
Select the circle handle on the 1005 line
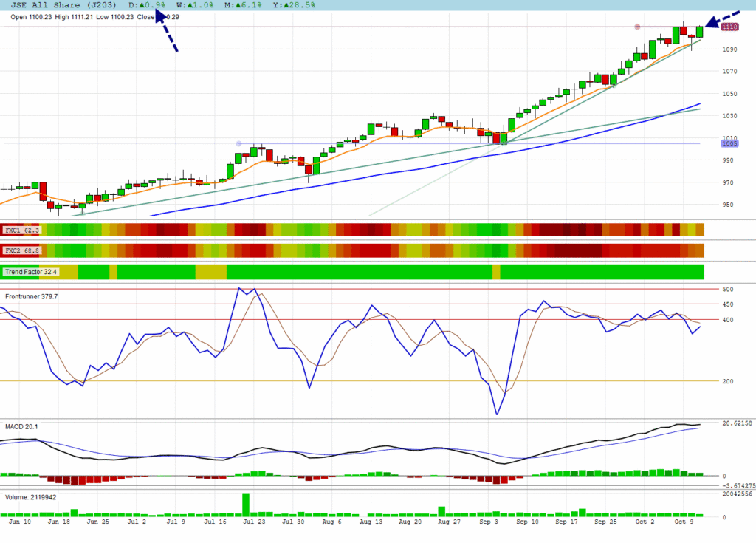pyautogui.click(x=238, y=143)
